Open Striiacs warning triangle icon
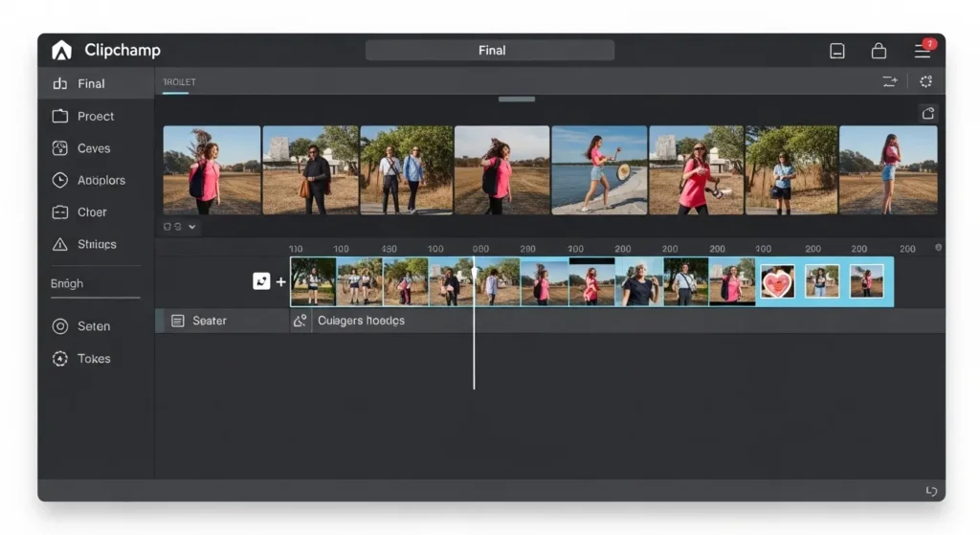The height and width of the screenshot is (535, 980). click(x=60, y=244)
